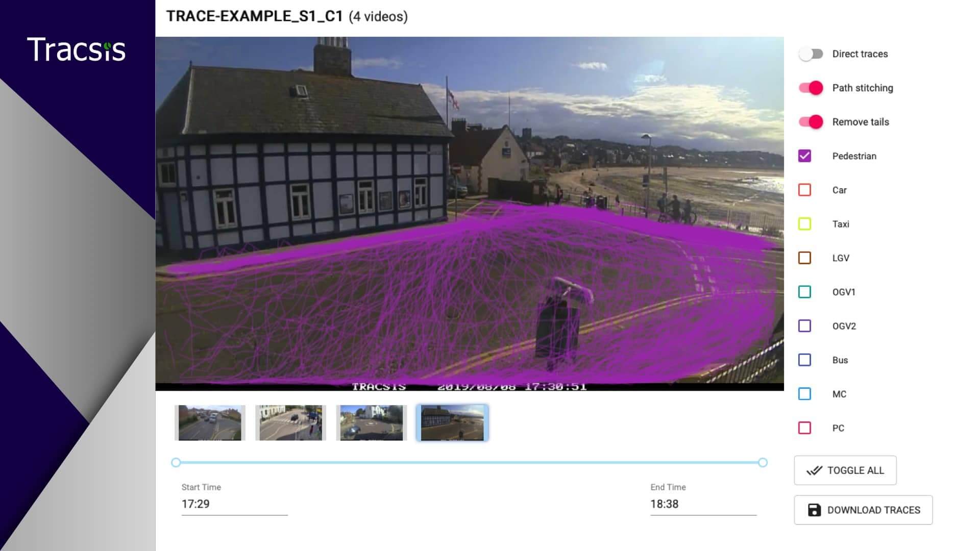Enable the Direct traces switch
This screenshot has width=980, height=551.
coord(811,54)
